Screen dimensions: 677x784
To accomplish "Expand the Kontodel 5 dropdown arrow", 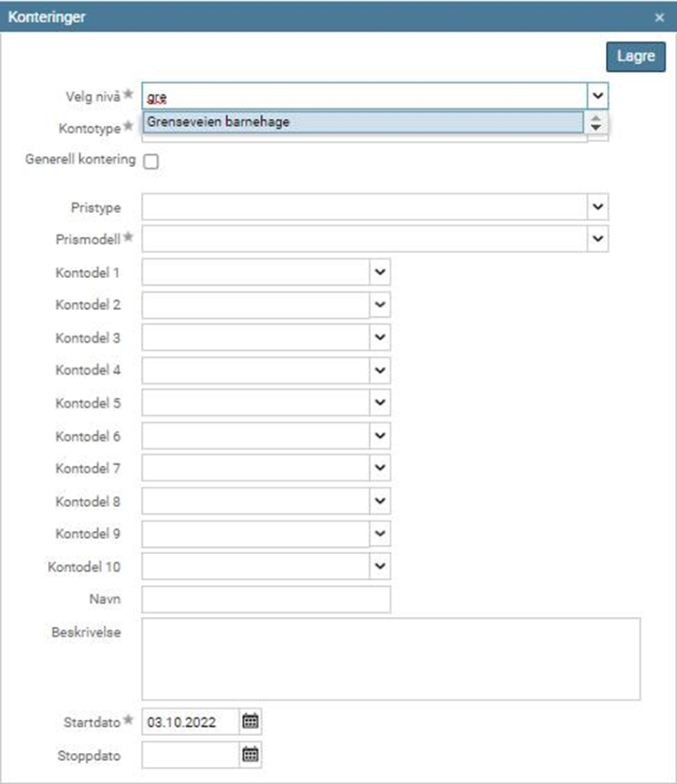I will point(381,402).
